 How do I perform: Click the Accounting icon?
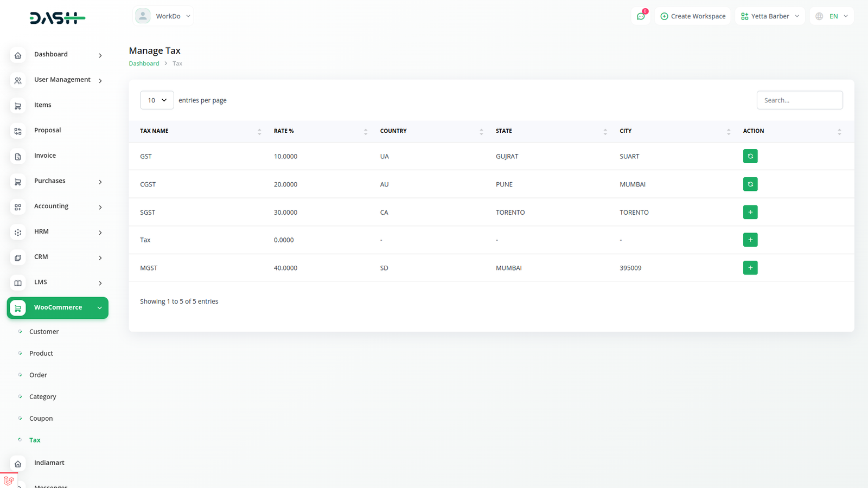tap(18, 207)
